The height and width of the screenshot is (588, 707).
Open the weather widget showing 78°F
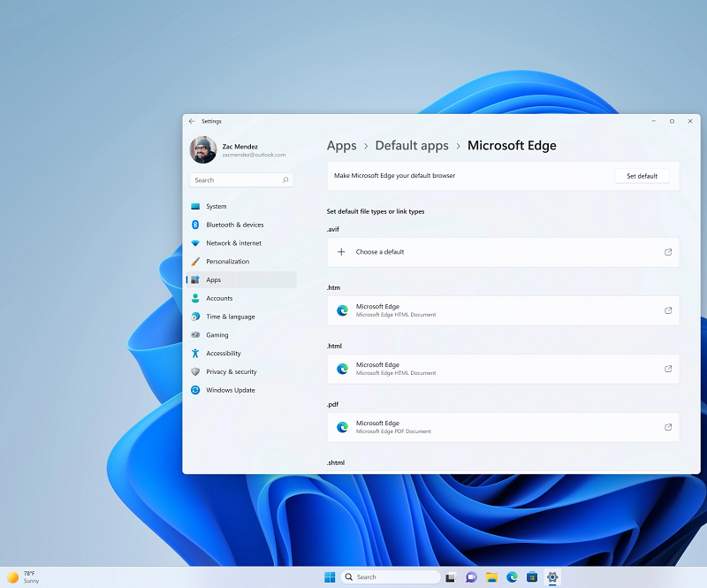click(x=24, y=577)
